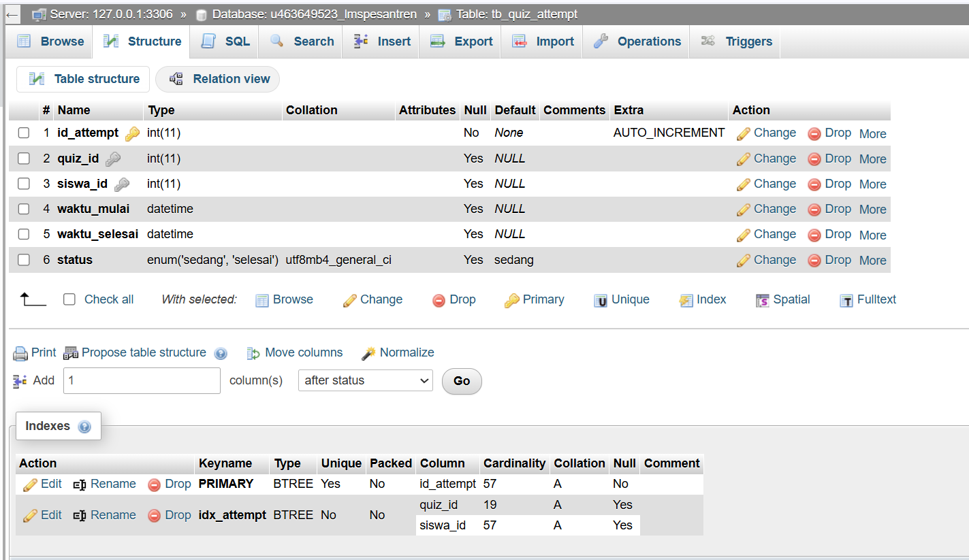Tick the checkbox for the waktu_mulai column
This screenshot has width=969, height=560.
pos(24,209)
